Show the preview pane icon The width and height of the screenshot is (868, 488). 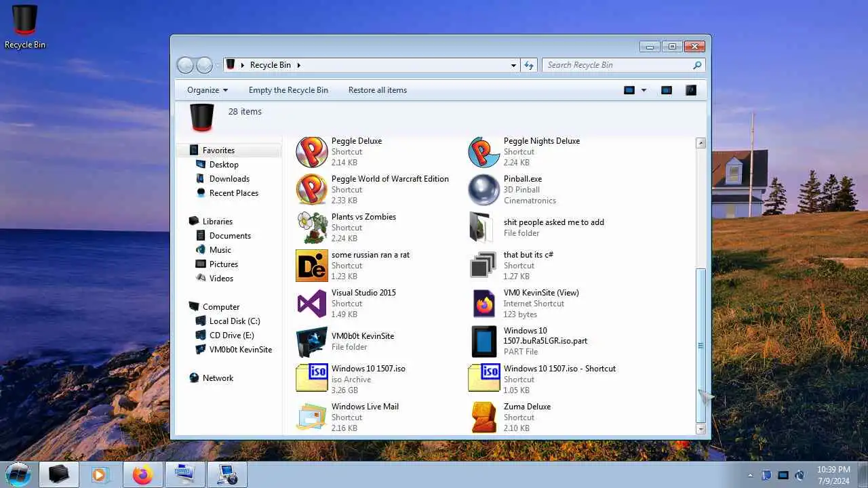[x=667, y=90]
